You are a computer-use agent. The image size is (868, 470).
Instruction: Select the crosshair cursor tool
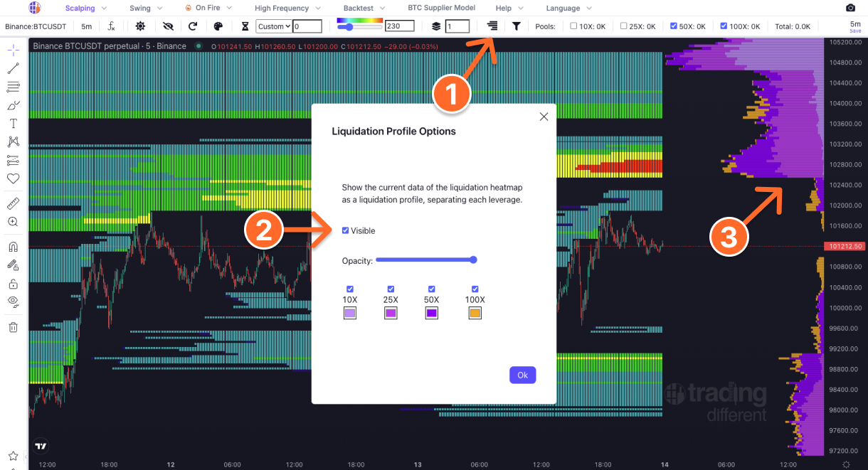[x=13, y=50]
